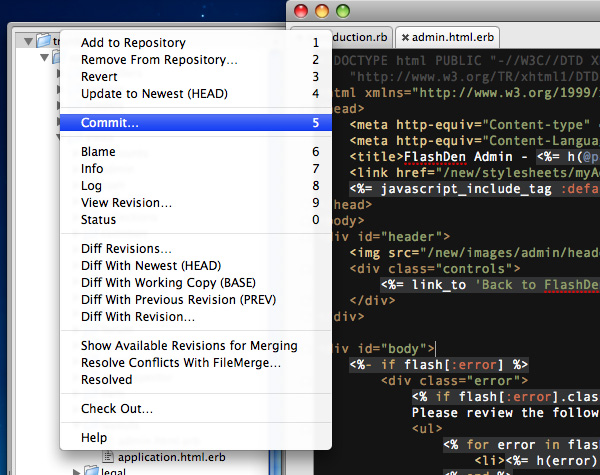
Task: Click the legal folder icon
Action: click(x=92, y=469)
